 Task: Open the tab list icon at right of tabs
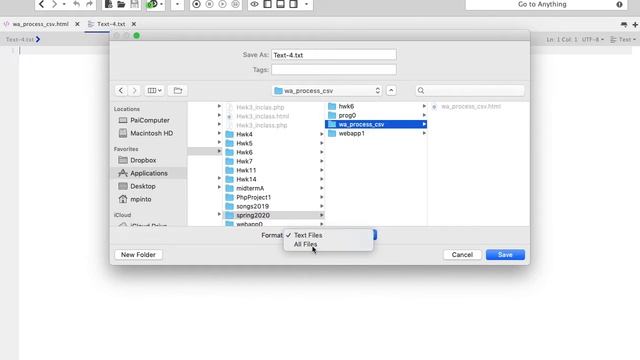(x=624, y=24)
